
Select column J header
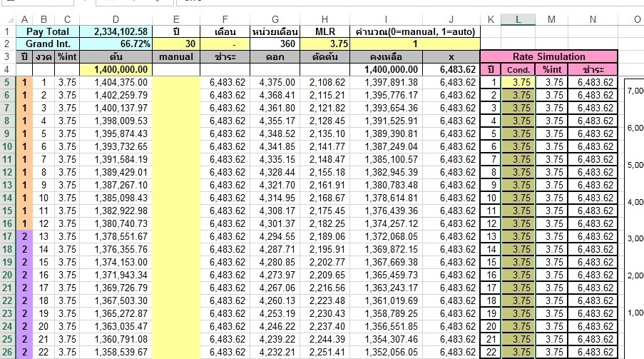click(x=451, y=19)
